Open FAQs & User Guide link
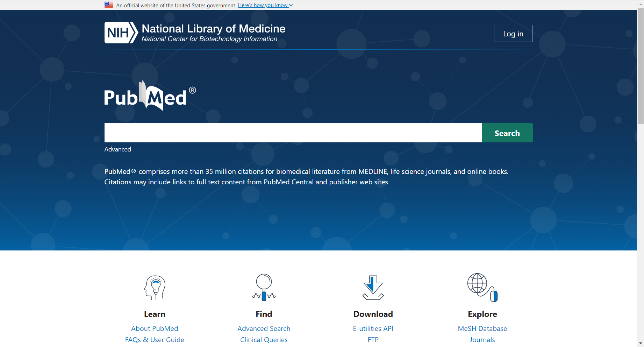This screenshot has height=347, width=644. (x=155, y=340)
